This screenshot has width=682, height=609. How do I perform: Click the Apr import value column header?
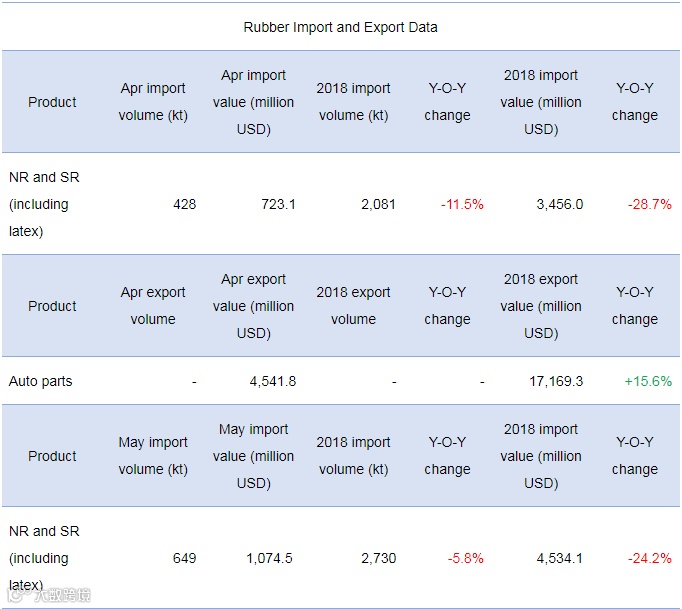(253, 102)
